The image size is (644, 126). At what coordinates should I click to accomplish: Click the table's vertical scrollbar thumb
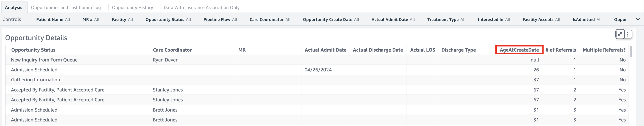coord(631,51)
